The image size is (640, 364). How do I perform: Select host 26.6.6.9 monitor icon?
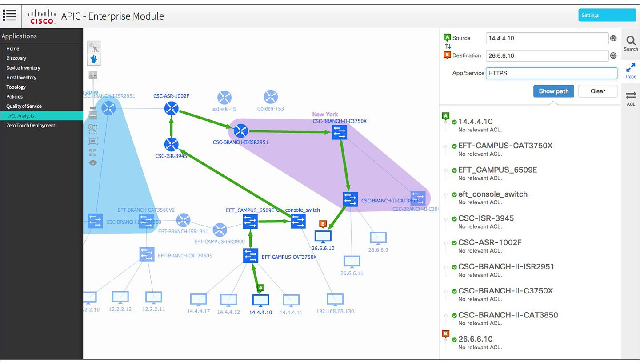pos(378,238)
